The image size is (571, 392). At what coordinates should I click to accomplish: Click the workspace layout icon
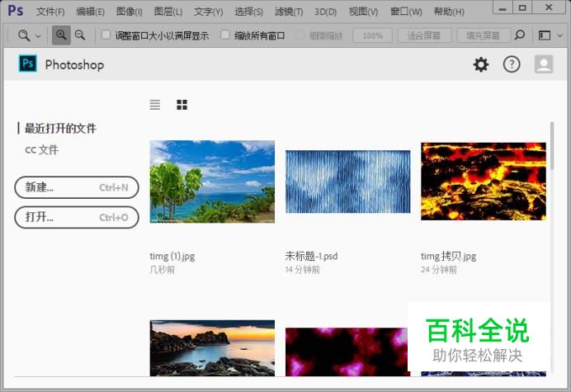(x=545, y=35)
